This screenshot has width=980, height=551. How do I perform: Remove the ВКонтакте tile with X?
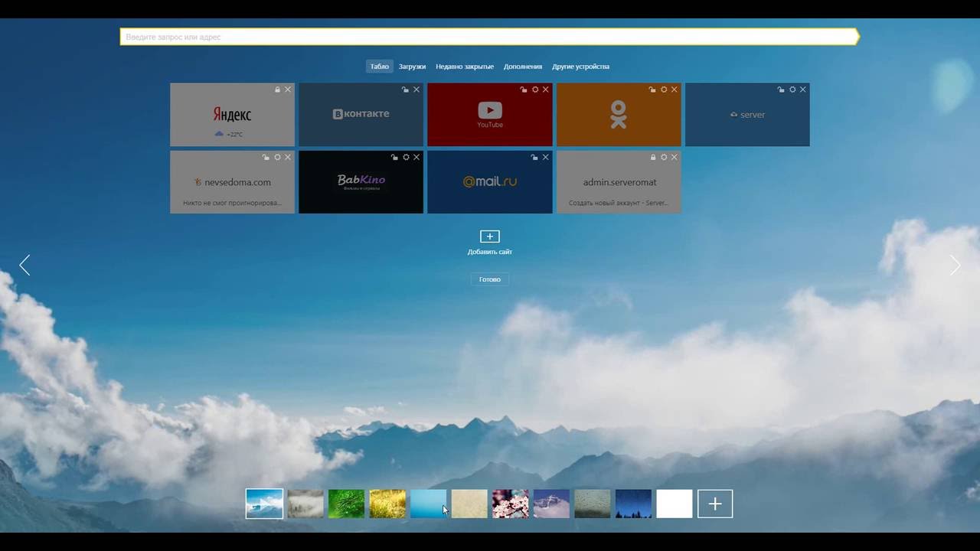tap(416, 90)
